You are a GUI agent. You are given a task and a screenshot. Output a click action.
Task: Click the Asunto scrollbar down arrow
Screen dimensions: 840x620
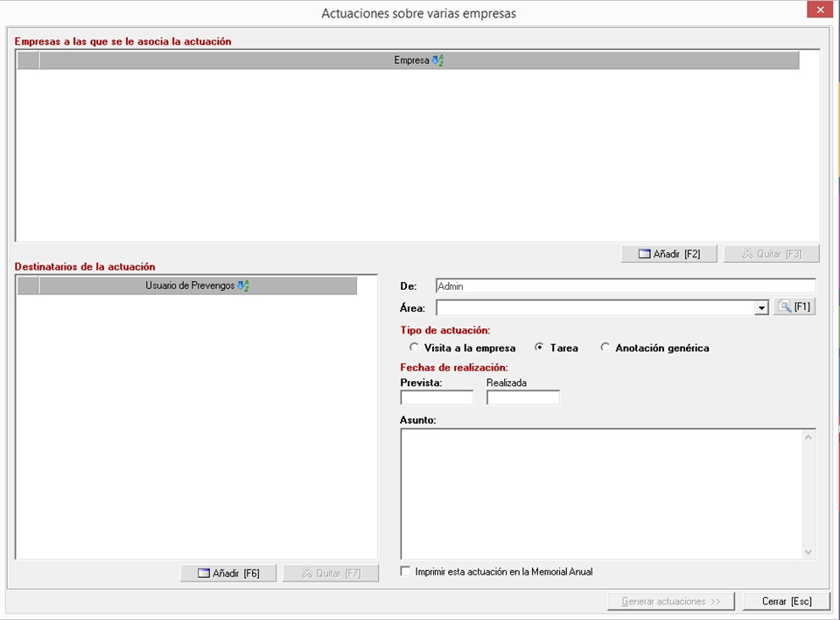pyautogui.click(x=808, y=552)
